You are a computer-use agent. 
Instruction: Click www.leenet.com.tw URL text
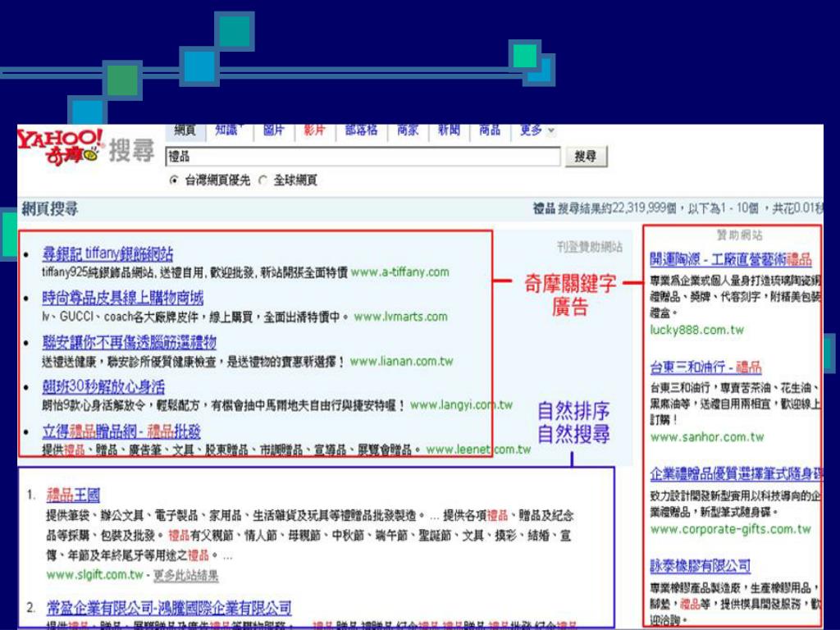478,450
